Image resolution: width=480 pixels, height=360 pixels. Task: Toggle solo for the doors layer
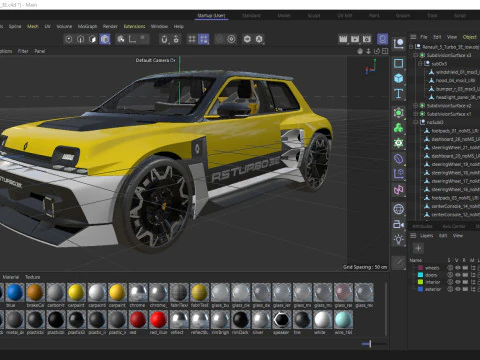(x=450, y=275)
